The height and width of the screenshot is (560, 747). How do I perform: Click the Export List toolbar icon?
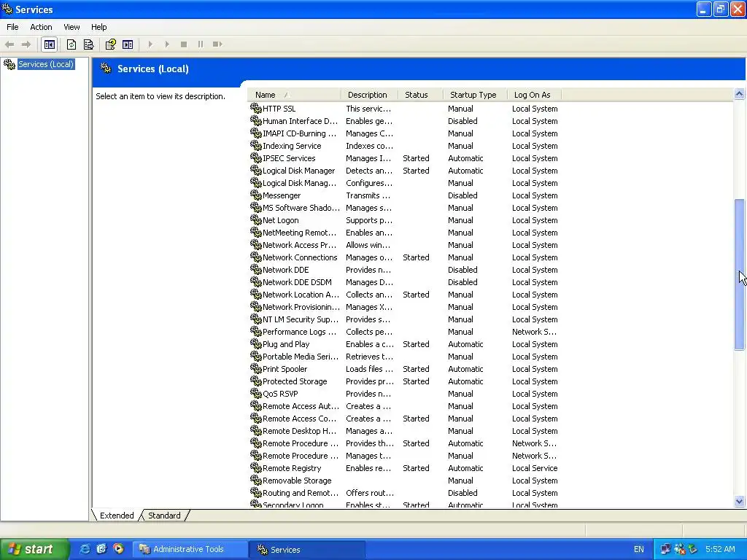click(x=88, y=44)
